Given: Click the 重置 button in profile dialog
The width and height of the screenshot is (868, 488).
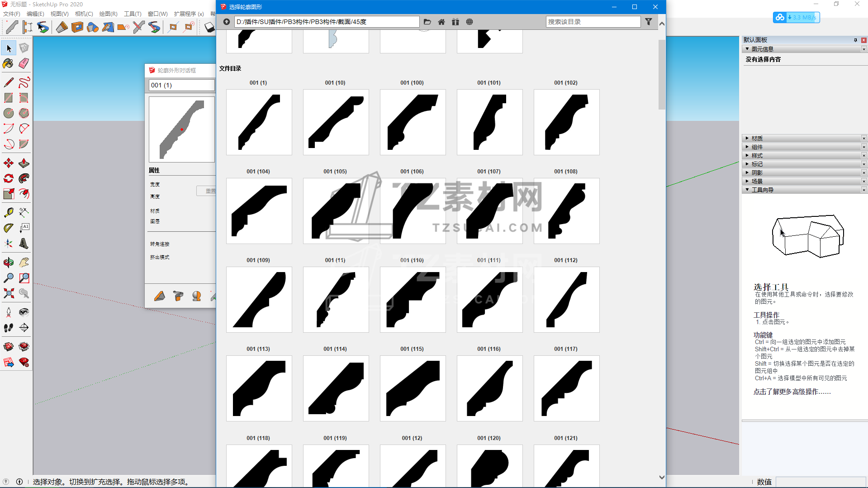Looking at the screenshot, I should click(206, 191).
